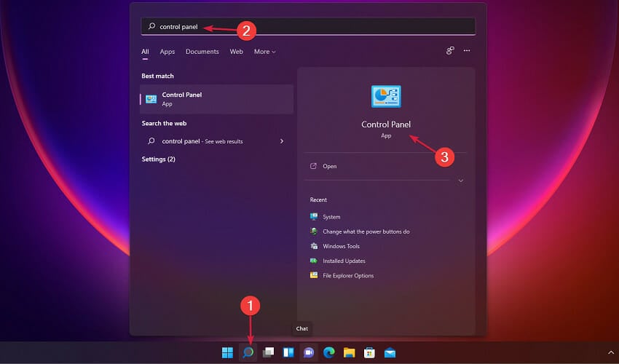
Task: Open the three-dots more options menu
Action: point(467,50)
